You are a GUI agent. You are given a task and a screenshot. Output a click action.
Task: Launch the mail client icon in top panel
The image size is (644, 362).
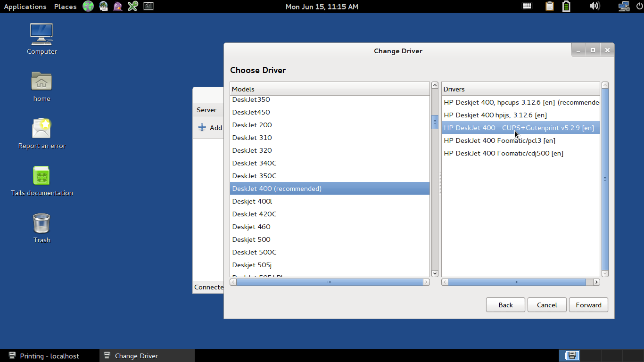(x=103, y=6)
